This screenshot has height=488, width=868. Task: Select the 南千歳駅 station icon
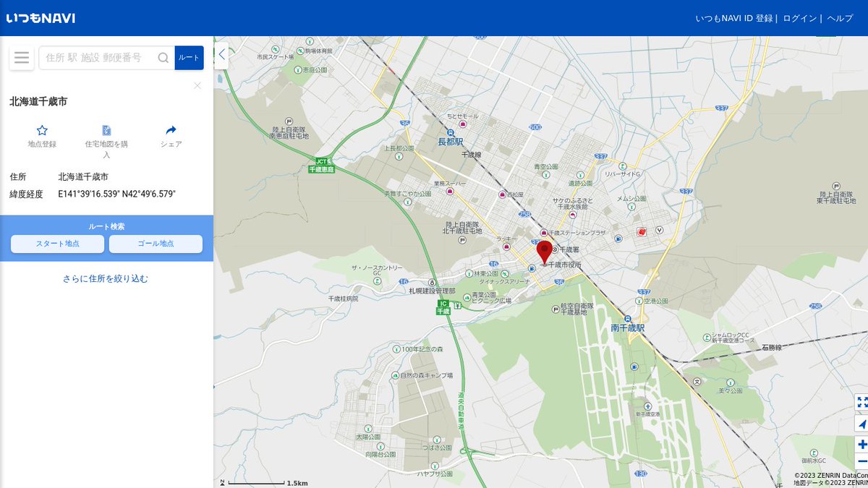[x=628, y=318]
